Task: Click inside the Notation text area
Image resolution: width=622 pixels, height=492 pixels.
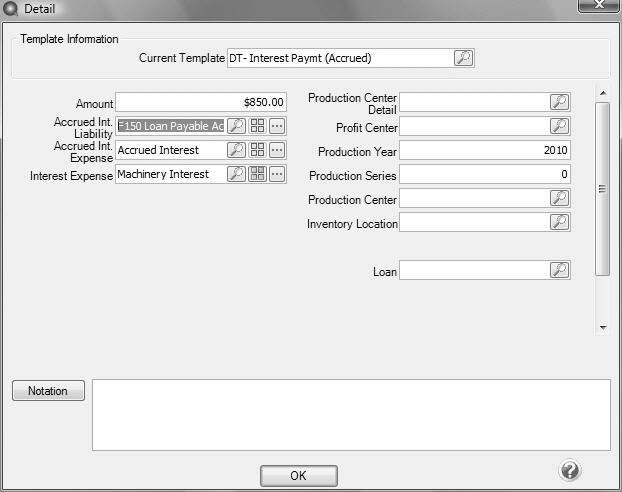Action: tap(350, 414)
